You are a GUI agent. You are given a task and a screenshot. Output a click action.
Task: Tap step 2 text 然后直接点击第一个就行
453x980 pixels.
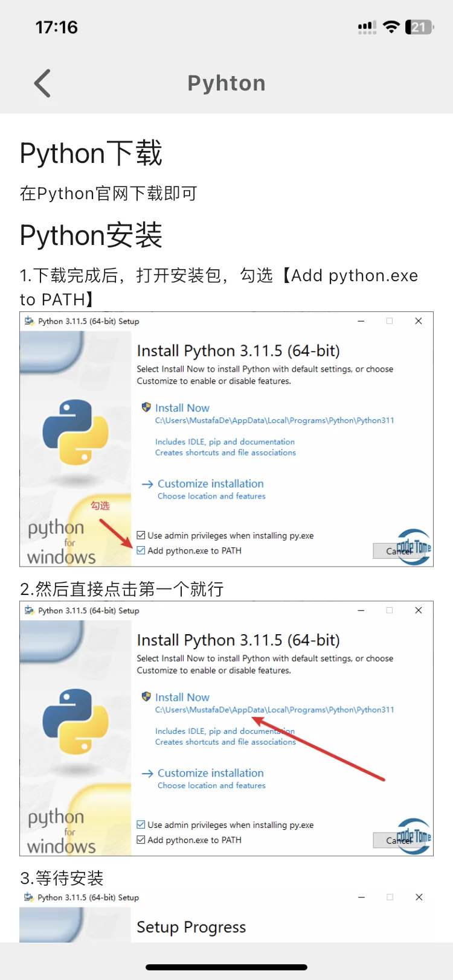click(122, 589)
